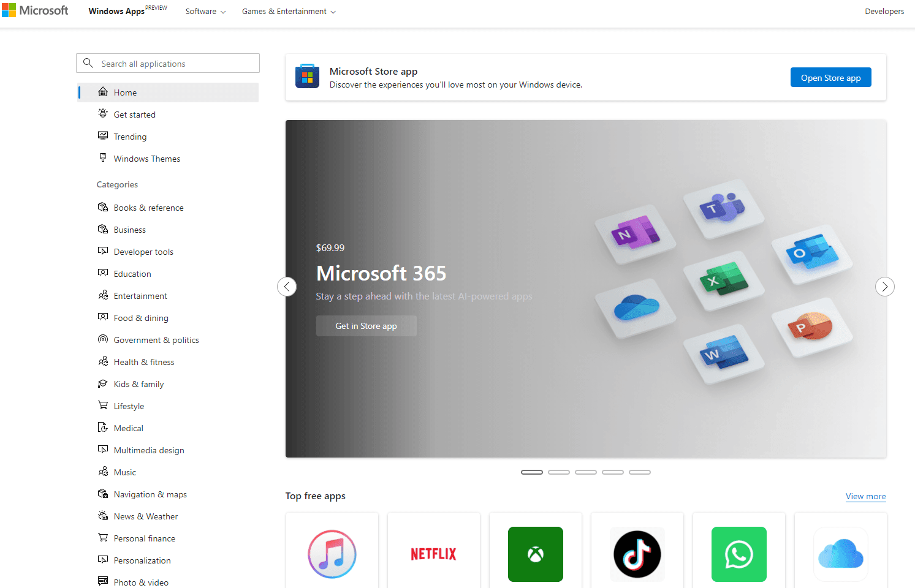Click the Personal finance cart icon
The width and height of the screenshot is (915, 588).
103,538
